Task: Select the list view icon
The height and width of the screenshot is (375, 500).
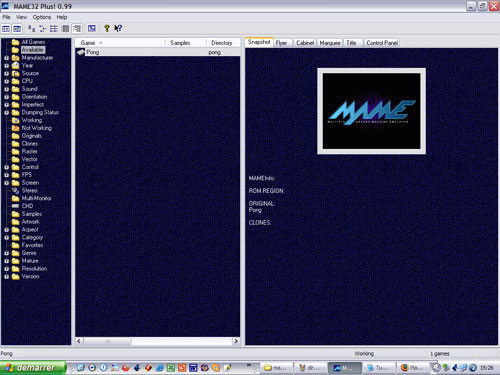Action: coord(54,29)
